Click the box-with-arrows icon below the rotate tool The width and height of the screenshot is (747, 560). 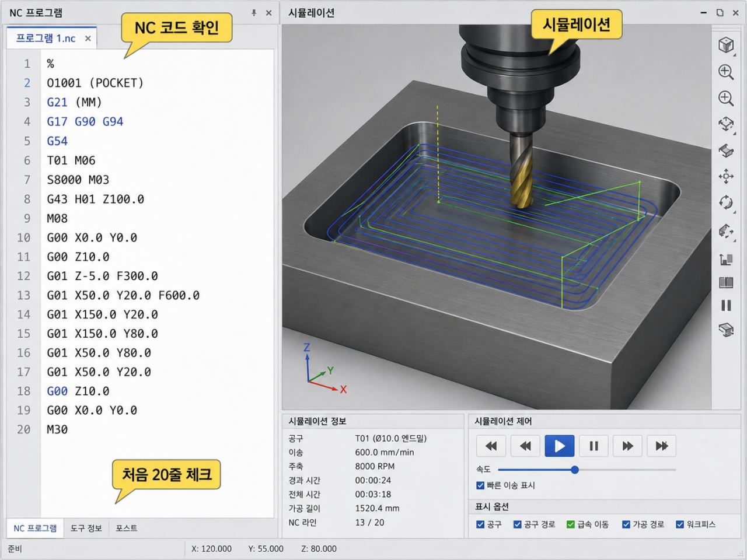[725, 231]
